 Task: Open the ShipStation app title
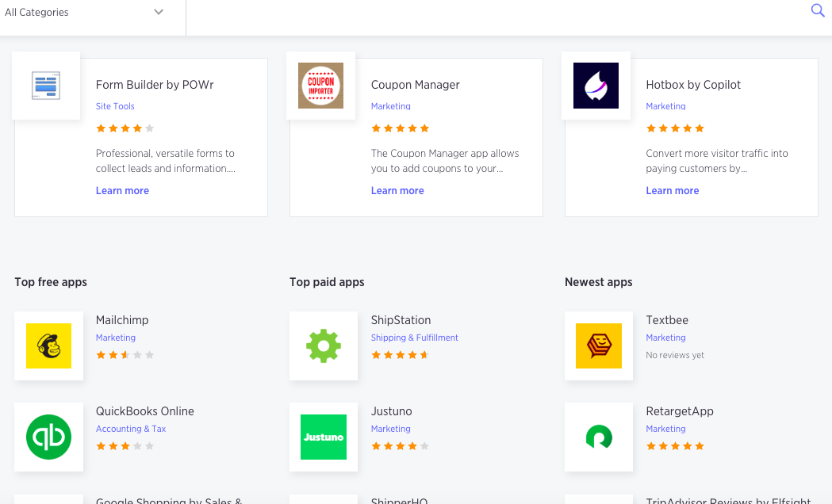401,320
